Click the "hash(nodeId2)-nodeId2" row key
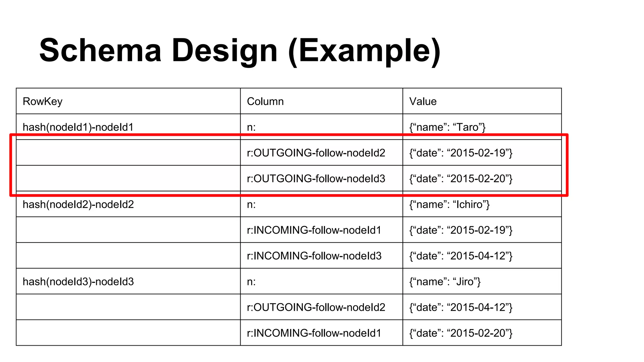Viewport: 644px width, 362px height. coord(78,204)
